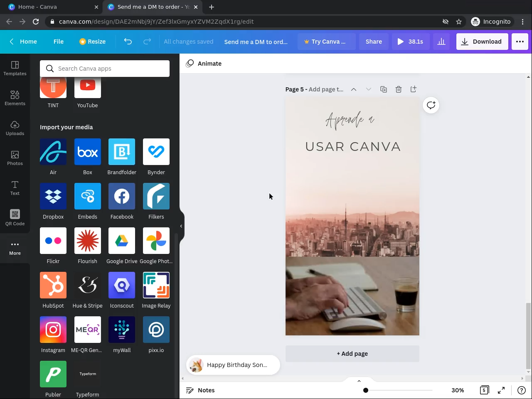Viewport: 532px width, 399px height.
Task: Click the Add page button
Action: click(352, 354)
